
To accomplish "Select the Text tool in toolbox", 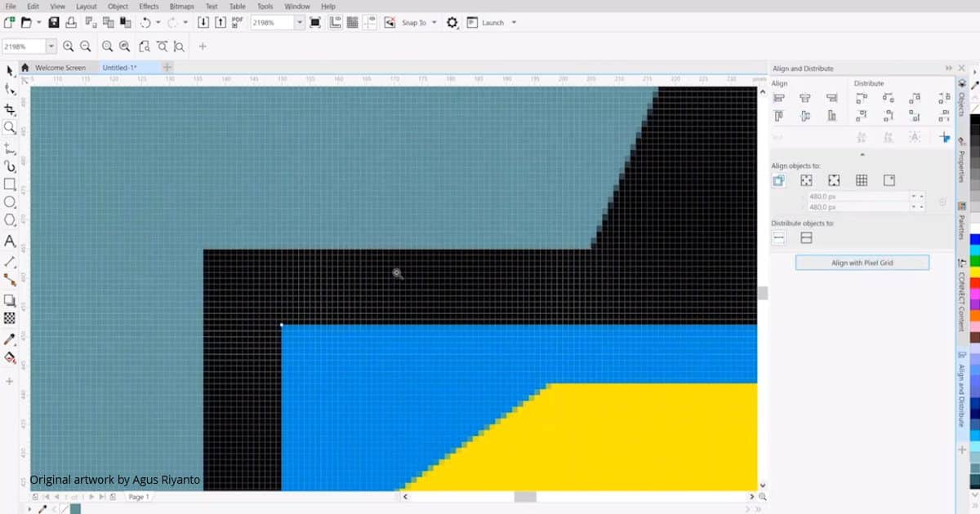I will tap(10, 241).
